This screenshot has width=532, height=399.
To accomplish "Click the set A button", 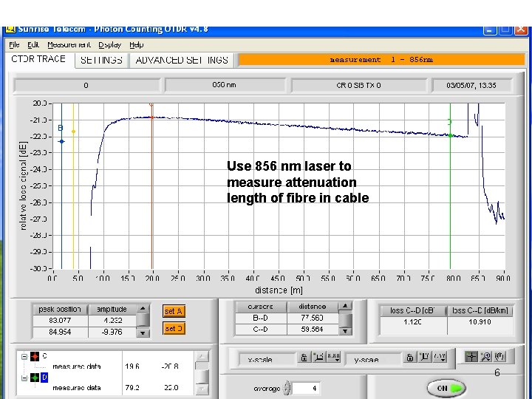I will (x=174, y=311).
